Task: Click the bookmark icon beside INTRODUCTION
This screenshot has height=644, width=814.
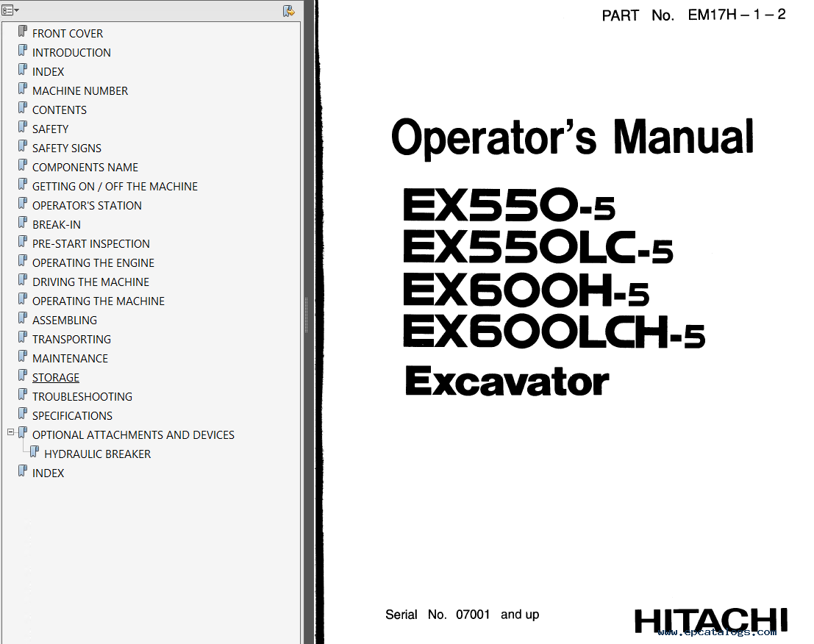Action: tap(22, 50)
